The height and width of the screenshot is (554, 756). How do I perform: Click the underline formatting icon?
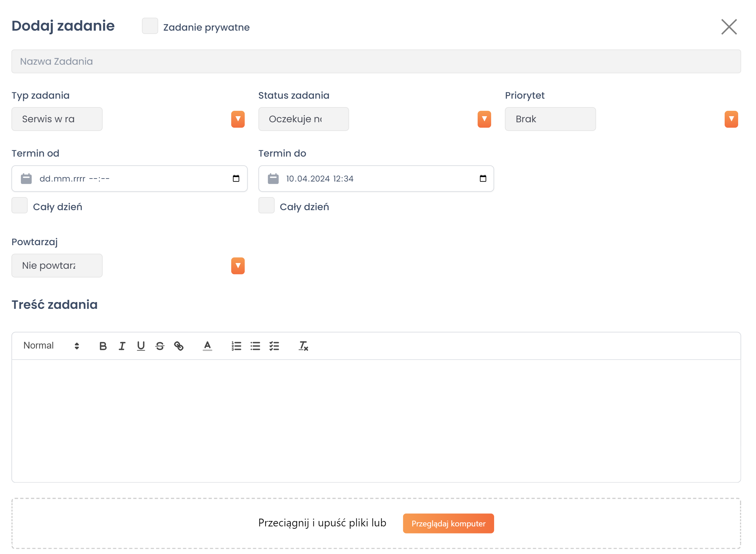pos(141,346)
